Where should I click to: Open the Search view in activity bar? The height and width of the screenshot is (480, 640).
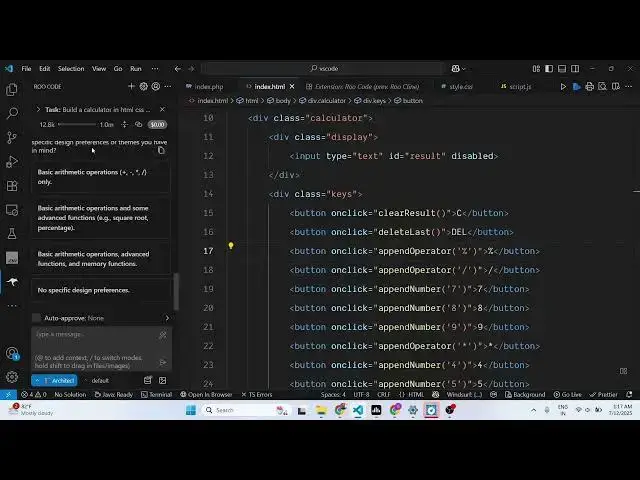[12, 113]
